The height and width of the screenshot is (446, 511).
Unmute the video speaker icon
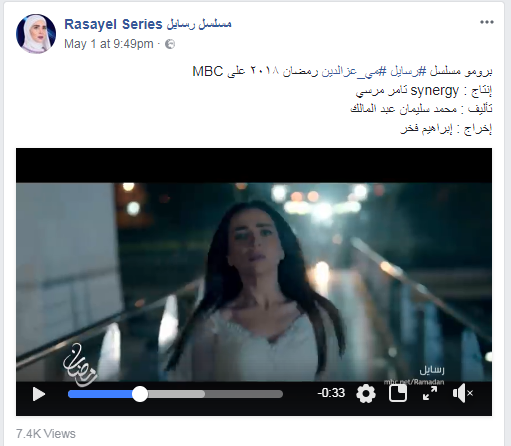(463, 393)
